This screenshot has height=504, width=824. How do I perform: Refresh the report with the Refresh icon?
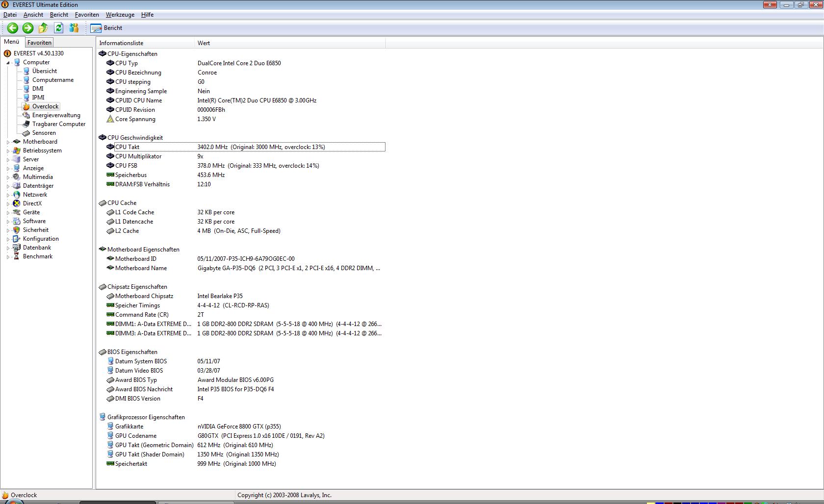coord(59,28)
